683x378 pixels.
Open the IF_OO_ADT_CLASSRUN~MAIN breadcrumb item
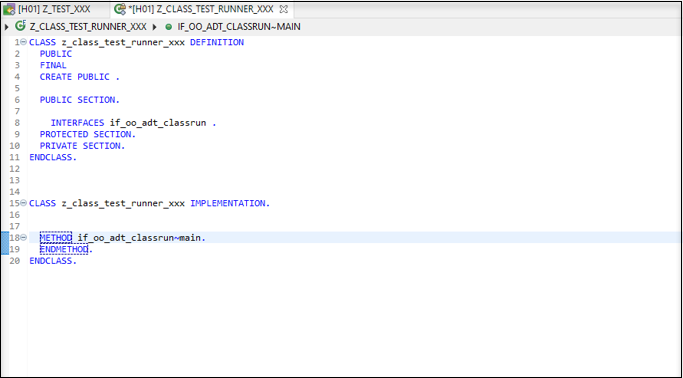(239, 27)
